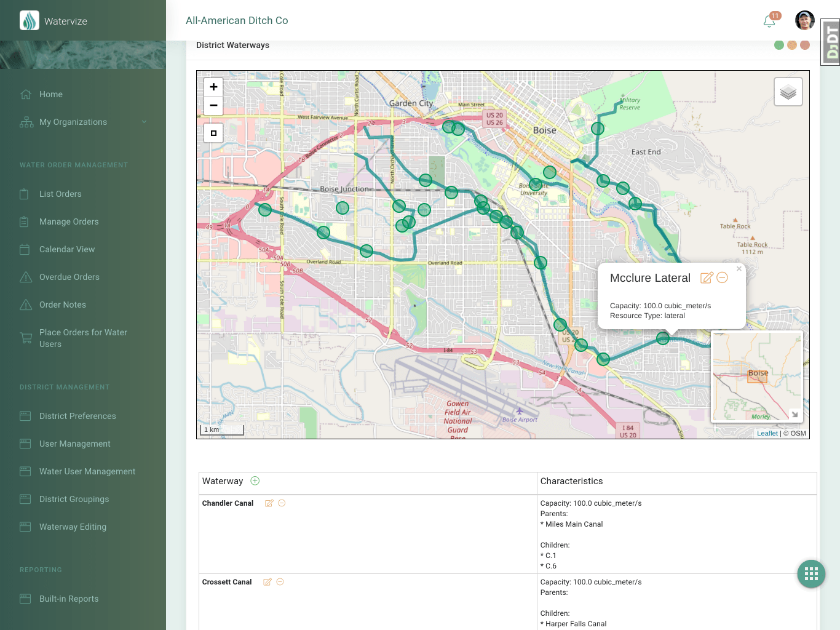840x630 pixels.
Task: Click the green status dot
Action: (779, 45)
